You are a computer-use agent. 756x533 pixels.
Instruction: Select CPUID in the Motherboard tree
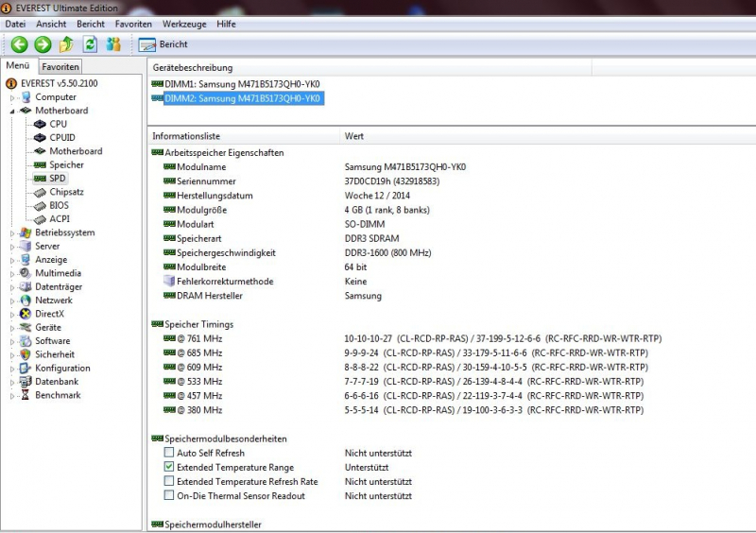(61, 137)
